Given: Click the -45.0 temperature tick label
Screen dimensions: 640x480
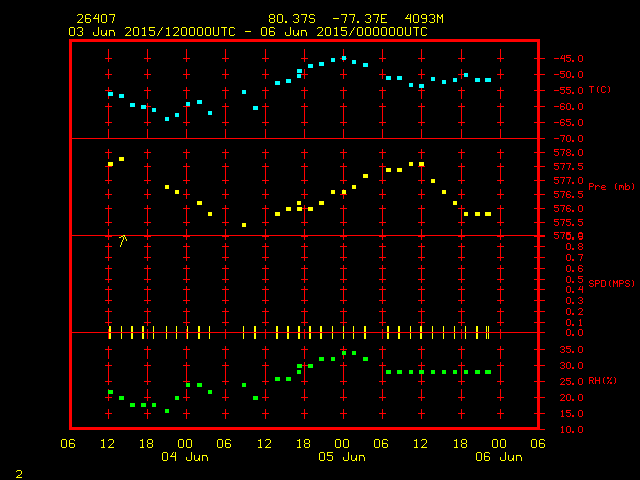Looking at the screenshot, I should pyautogui.click(x=569, y=58).
